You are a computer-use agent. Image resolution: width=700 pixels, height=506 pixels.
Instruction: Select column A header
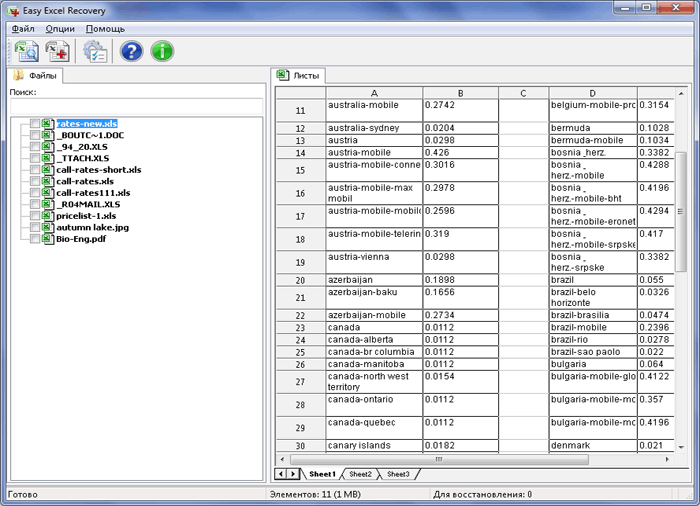coord(374,93)
